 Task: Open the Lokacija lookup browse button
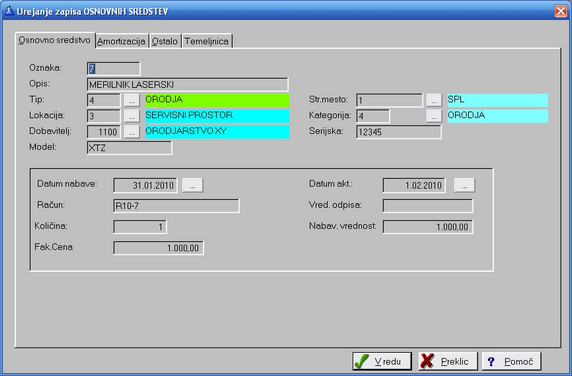[x=132, y=116]
